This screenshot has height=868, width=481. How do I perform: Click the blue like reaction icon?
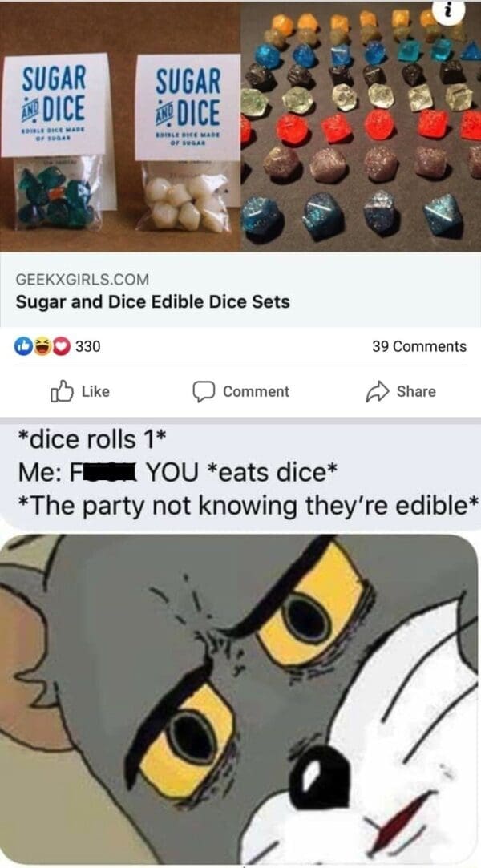click(x=22, y=346)
